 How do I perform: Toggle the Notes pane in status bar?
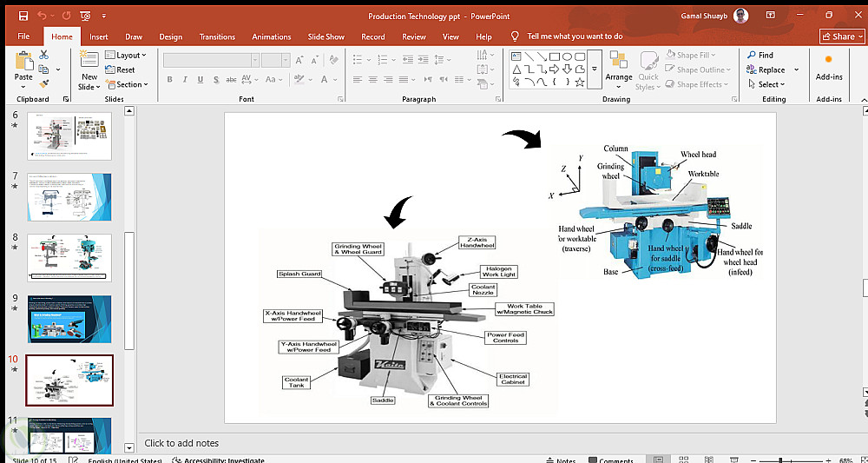(x=559, y=460)
